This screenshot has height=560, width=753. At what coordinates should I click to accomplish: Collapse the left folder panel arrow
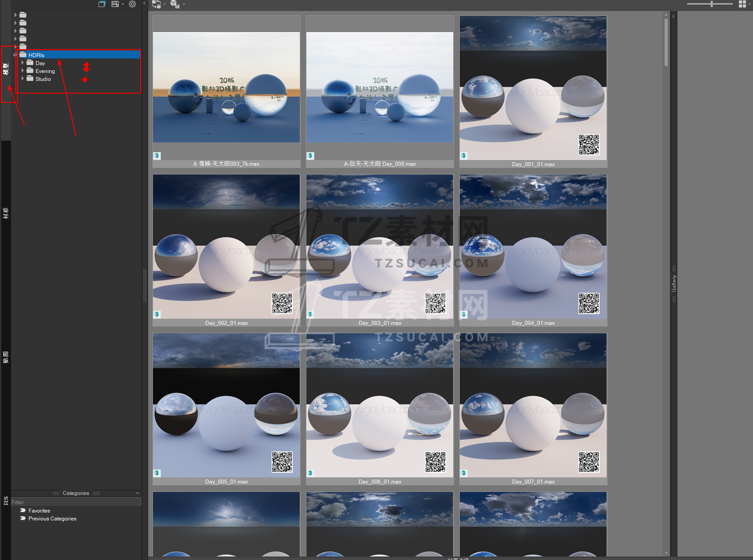(x=144, y=4)
